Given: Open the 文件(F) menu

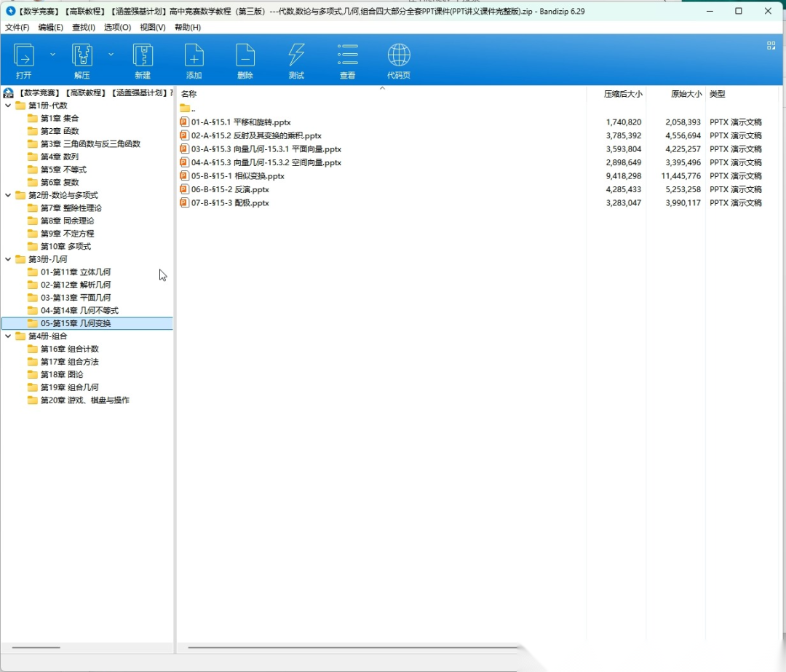Looking at the screenshot, I should [17, 28].
